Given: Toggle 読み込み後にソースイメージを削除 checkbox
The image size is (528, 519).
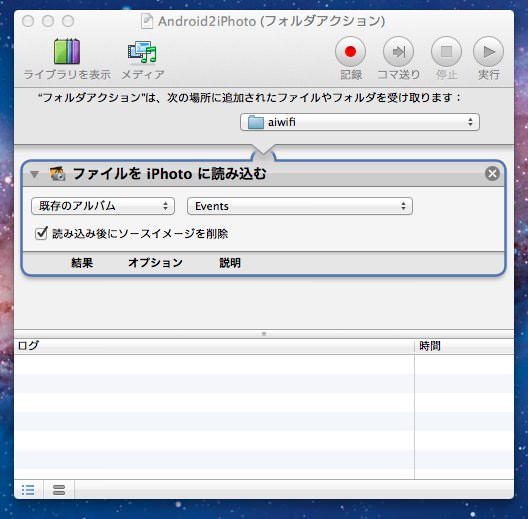Looking at the screenshot, I should click(x=41, y=233).
